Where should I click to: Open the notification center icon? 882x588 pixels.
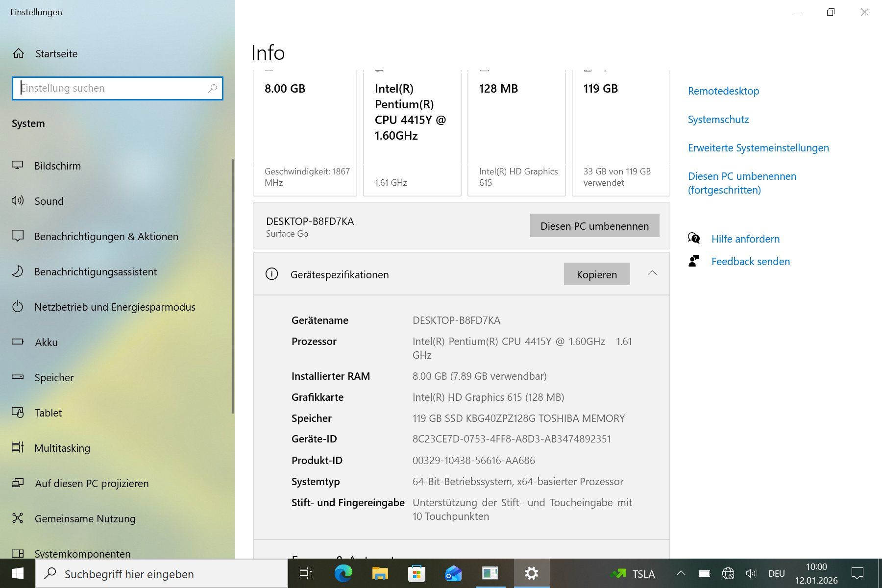click(857, 573)
